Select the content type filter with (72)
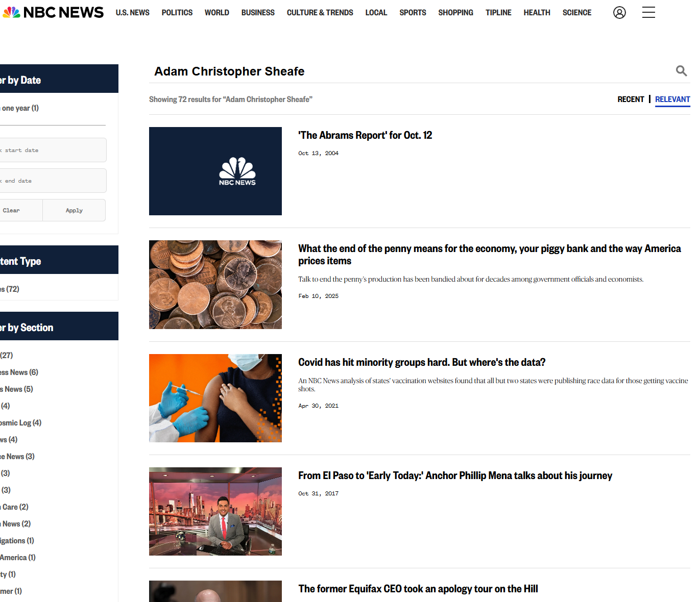Image resolution: width=700 pixels, height=602 pixels. coord(10,289)
